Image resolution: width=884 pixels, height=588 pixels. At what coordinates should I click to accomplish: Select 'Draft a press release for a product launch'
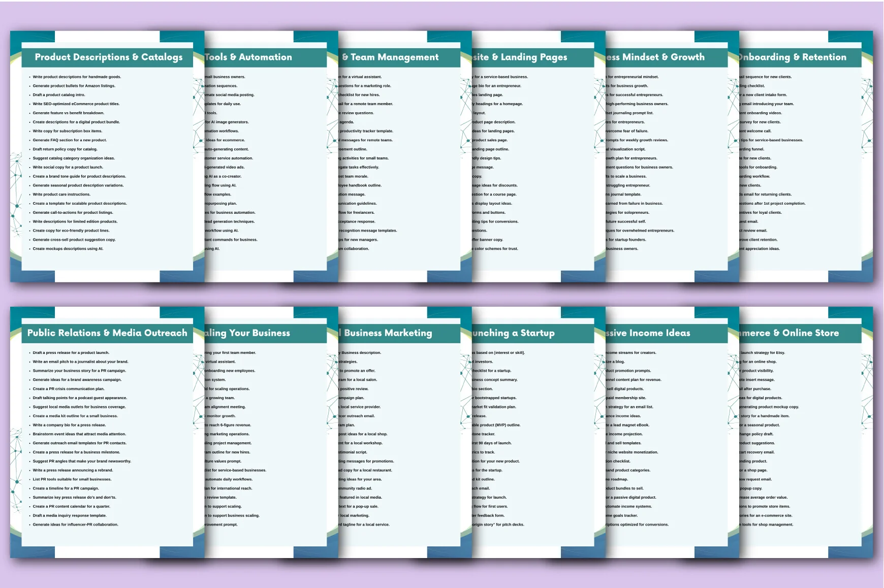pos(71,352)
